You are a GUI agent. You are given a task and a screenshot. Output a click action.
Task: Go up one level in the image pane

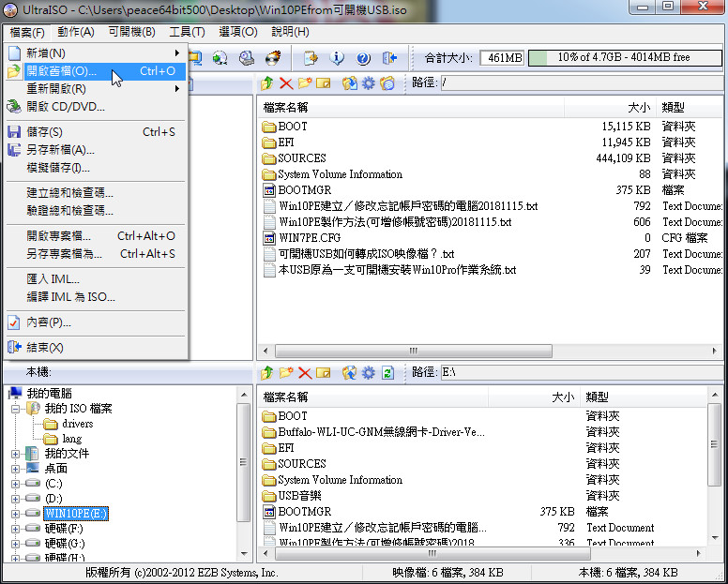267,83
